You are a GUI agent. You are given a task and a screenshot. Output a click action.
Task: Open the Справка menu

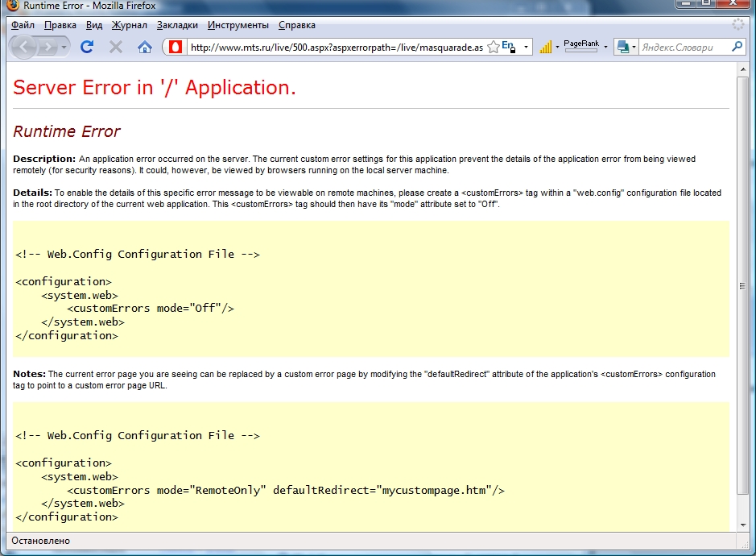(x=297, y=25)
